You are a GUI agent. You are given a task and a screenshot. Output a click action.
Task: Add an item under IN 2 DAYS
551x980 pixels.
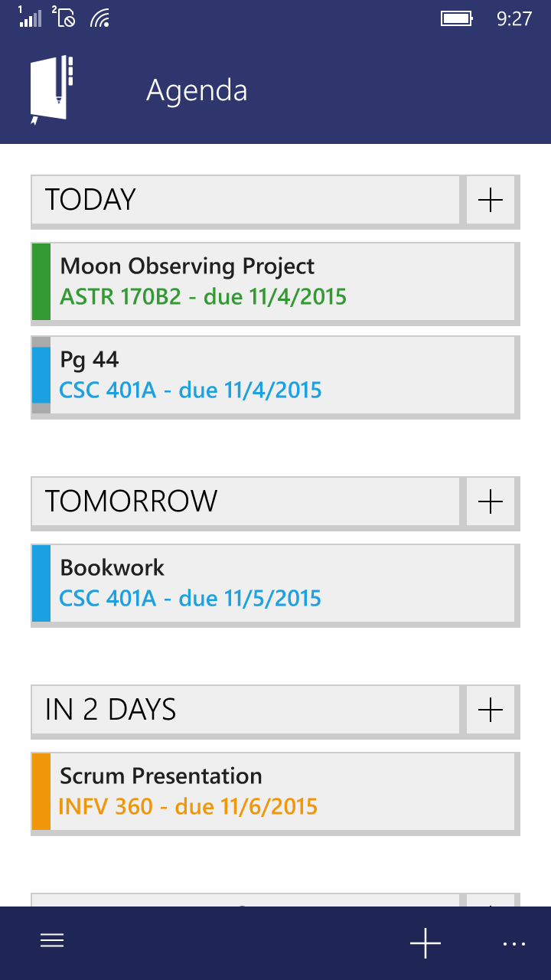[x=490, y=710]
